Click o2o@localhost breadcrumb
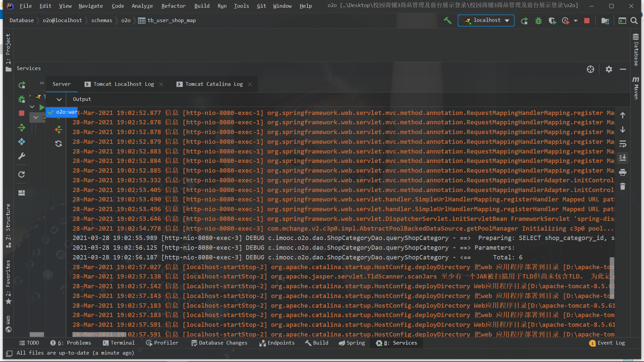Screen dimensions: 644x362 point(62,20)
